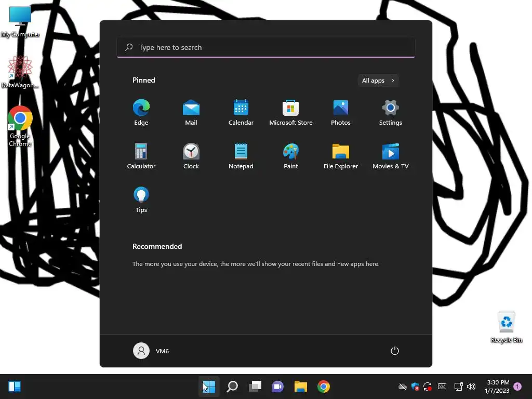Viewport: 532px width, 399px height.
Task: Open Microsoft Store
Action: coord(291,112)
